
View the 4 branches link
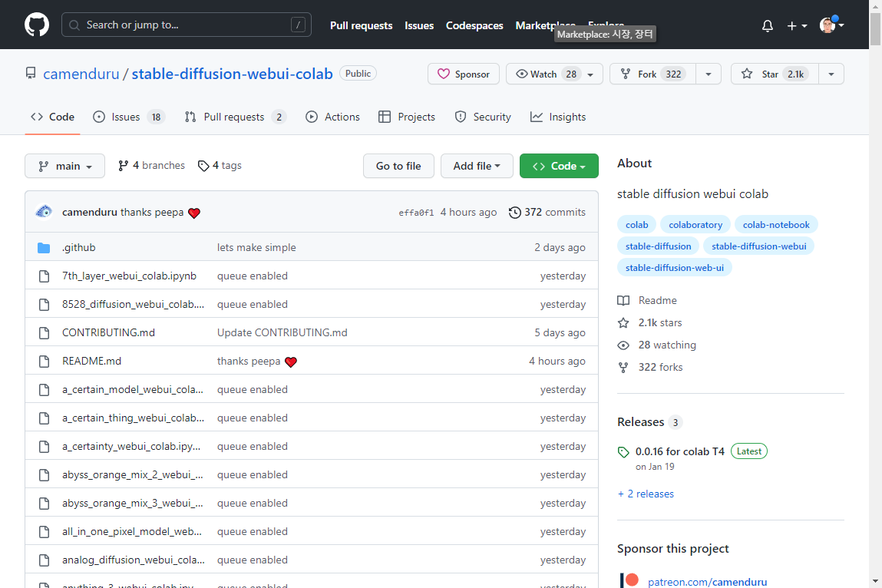[151, 166]
